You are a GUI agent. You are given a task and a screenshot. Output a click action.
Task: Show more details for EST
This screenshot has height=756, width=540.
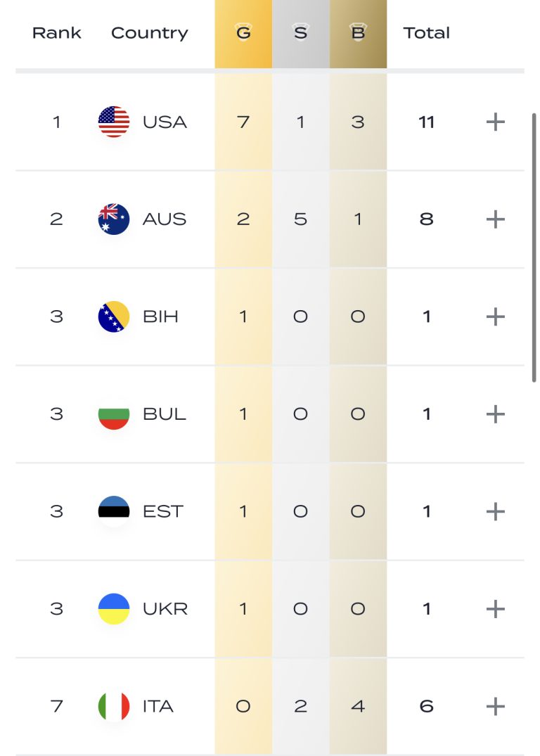coord(496,511)
